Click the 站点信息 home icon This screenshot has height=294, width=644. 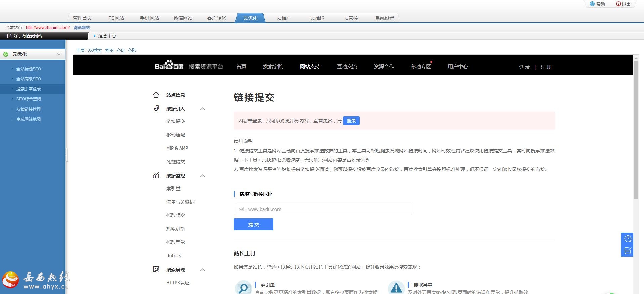pos(156,95)
